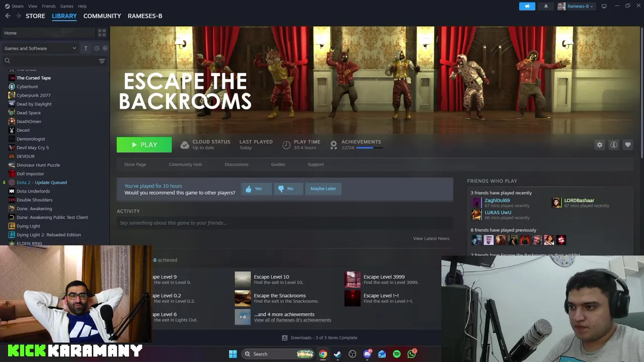The height and width of the screenshot is (362, 644).
Task: Expand the Rameses-B account dropdown
Action: tap(576, 6)
